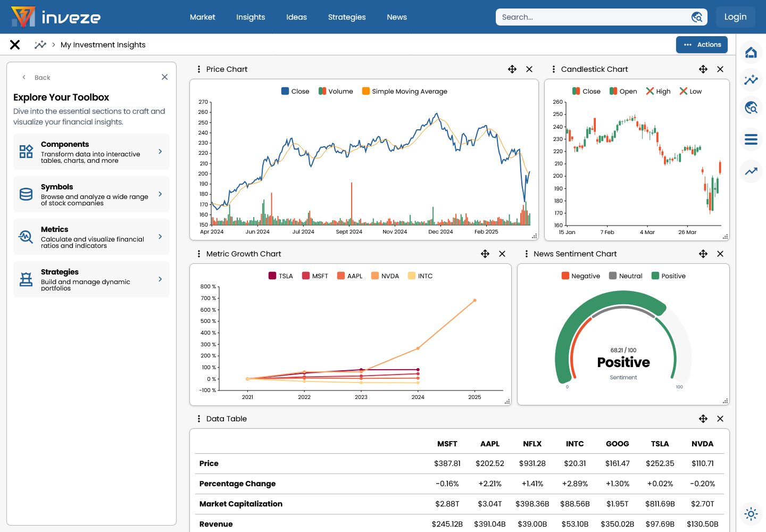Image resolution: width=766 pixels, height=532 pixels.
Task: Open the insights chart icon in right sidebar
Action: [751, 80]
